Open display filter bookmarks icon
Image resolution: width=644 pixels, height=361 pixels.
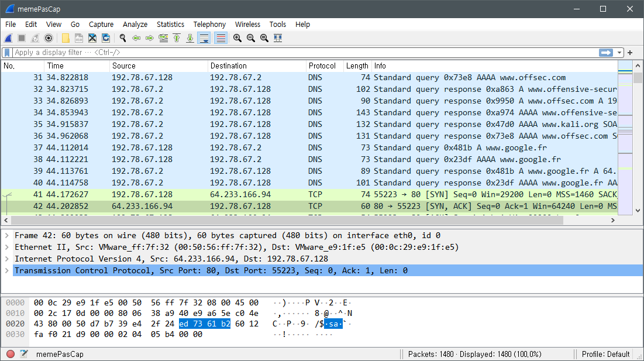click(7, 53)
